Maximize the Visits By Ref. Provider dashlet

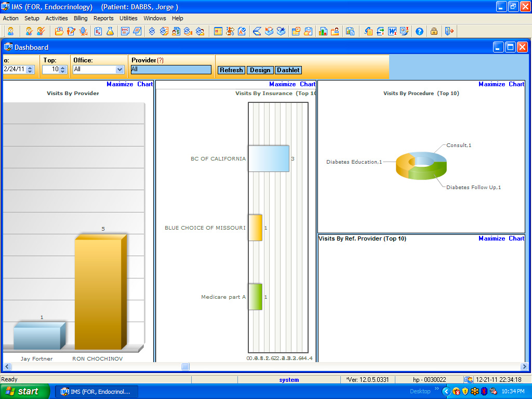tap(491, 238)
